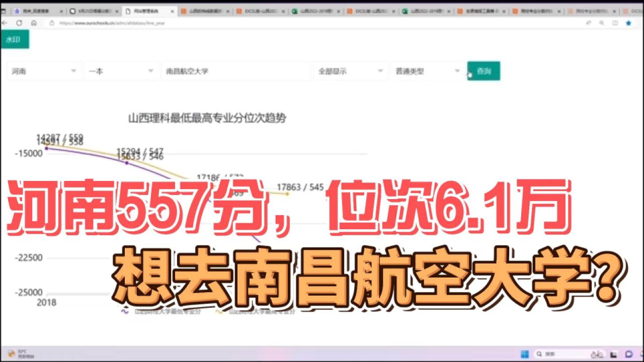Switch to the fourth tab starting with 山西
The width and height of the screenshot is (644, 362).
coord(205,11)
